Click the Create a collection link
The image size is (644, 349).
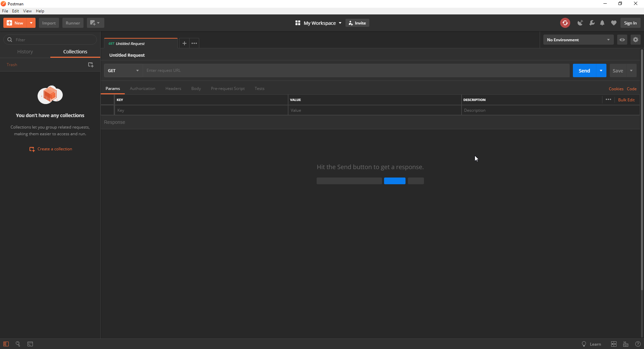(x=55, y=149)
